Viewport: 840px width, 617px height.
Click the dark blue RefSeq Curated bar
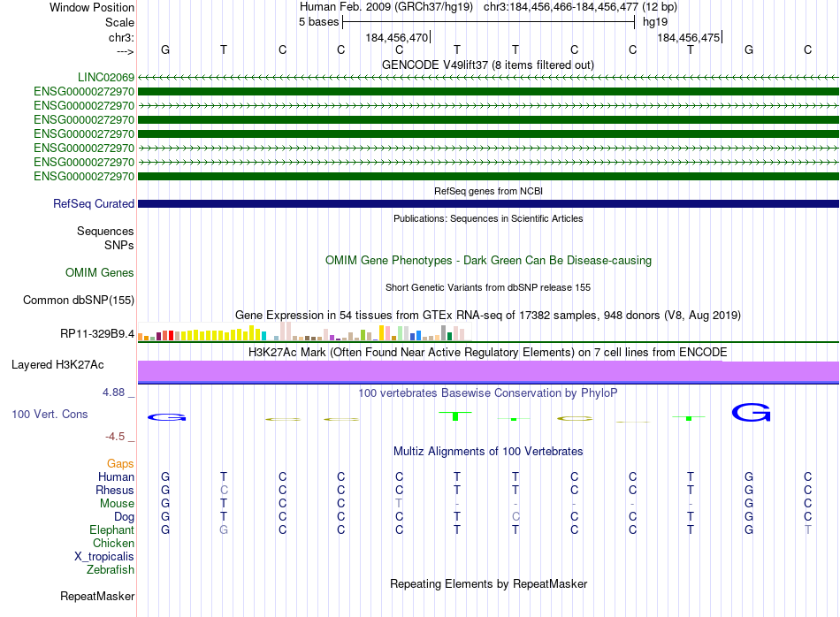click(x=488, y=203)
